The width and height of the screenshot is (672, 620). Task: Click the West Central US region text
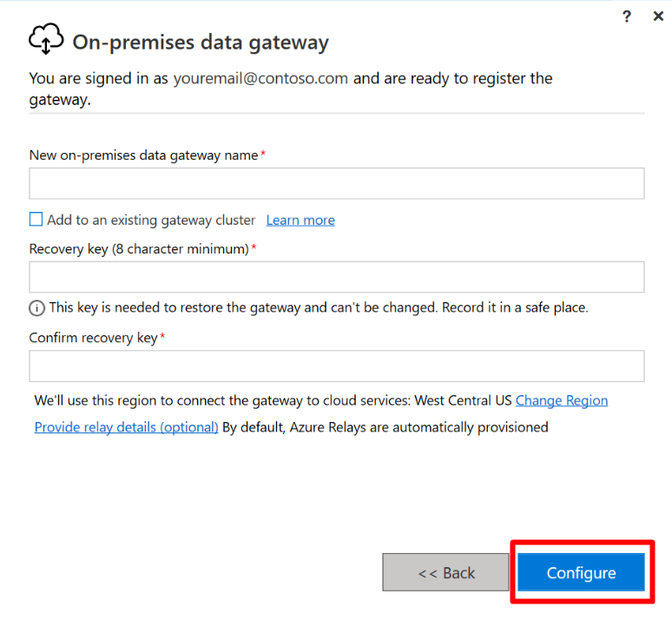pyautogui.click(x=464, y=400)
